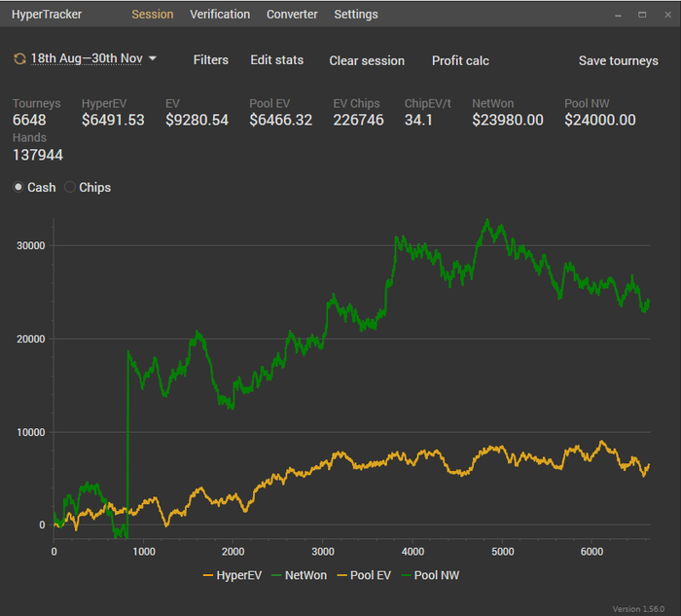Image resolution: width=681 pixels, height=616 pixels.
Task: Expand the date range dropdown arrow
Action: (x=153, y=59)
